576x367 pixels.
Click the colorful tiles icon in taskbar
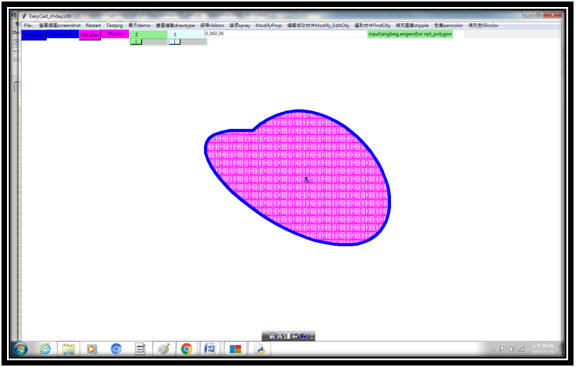click(235, 349)
